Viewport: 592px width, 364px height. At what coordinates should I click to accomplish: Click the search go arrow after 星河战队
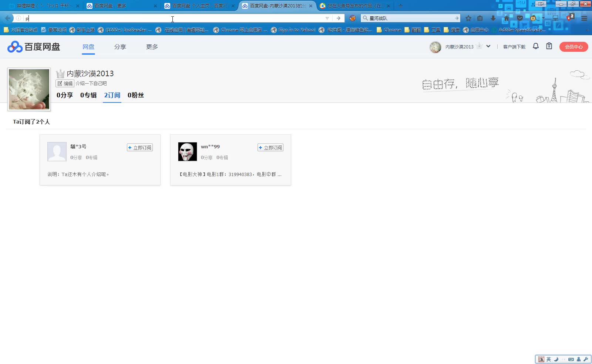[457, 18]
